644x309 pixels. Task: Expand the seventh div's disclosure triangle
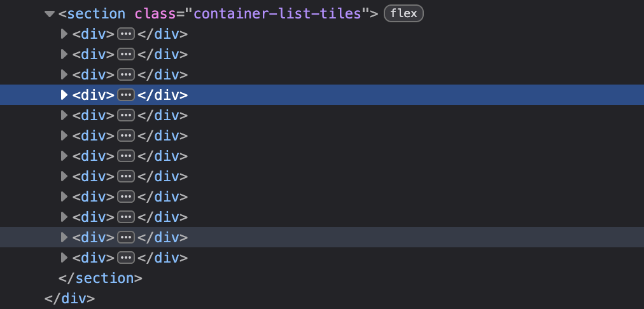(64, 156)
